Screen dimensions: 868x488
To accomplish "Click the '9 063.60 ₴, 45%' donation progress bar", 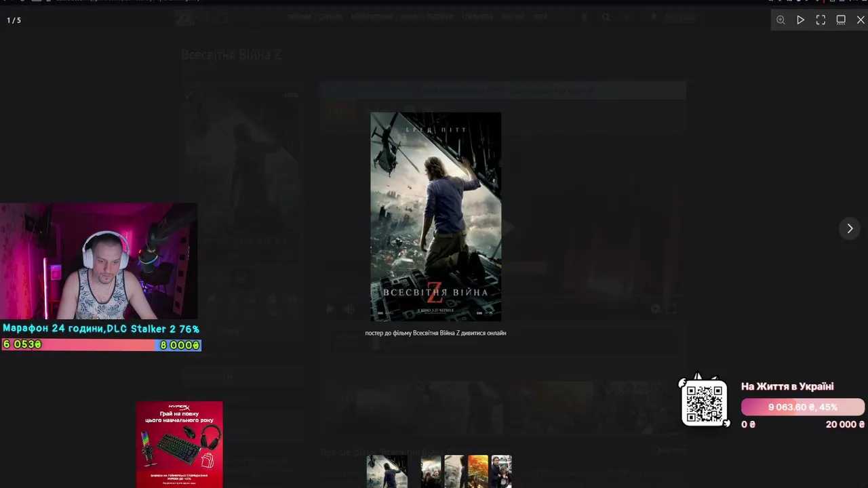I will pos(803,407).
